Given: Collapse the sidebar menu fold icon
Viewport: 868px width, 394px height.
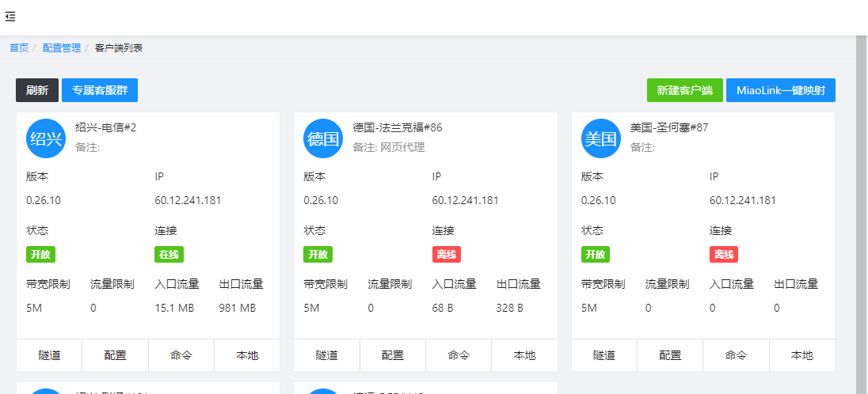Looking at the screenshot, I should pyautogui.click(x=10, y=17).
